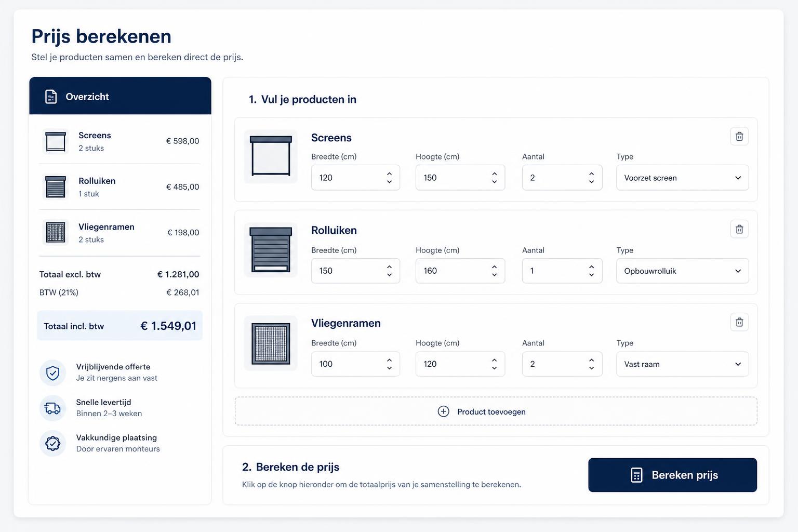Click the Overzicht document icon
The image size is (798, 532).
[51, 97]
